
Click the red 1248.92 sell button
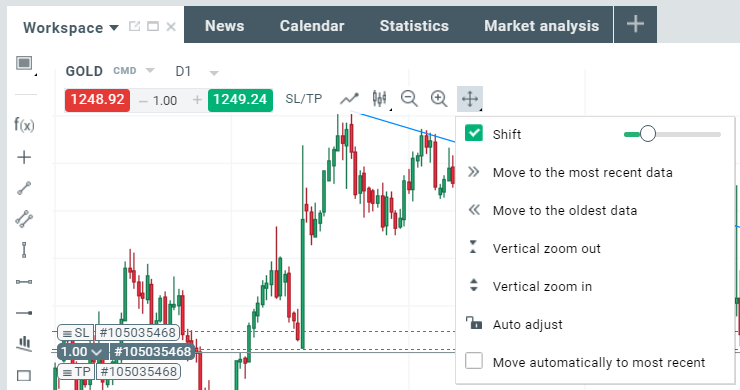click(97, 100)
